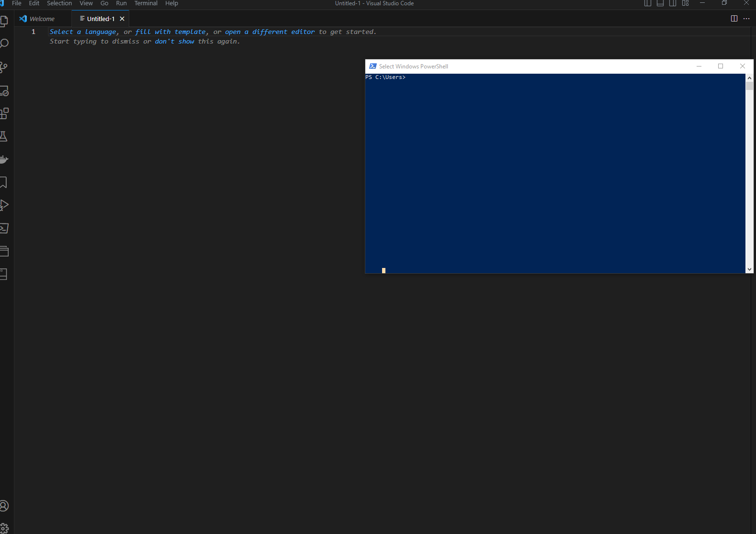Click the 'open a different editor' link
Screen dimensions: 756x534
[270, 32]
